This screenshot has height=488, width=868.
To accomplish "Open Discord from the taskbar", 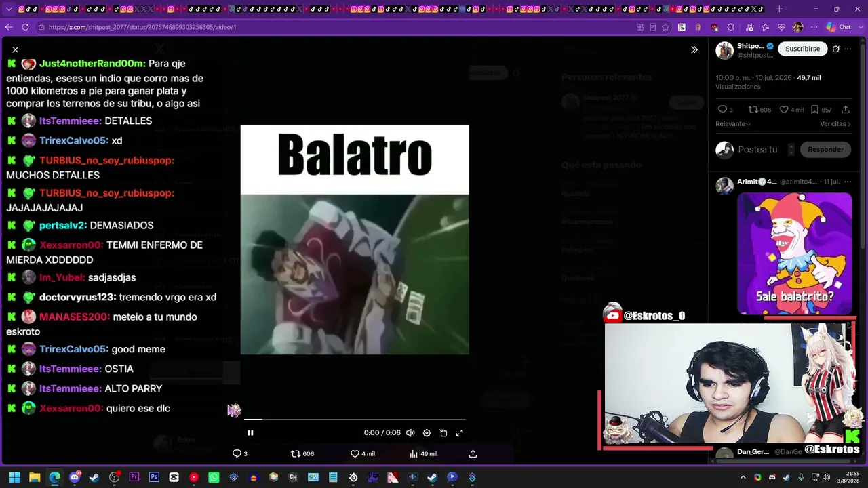I will point(75,477).
